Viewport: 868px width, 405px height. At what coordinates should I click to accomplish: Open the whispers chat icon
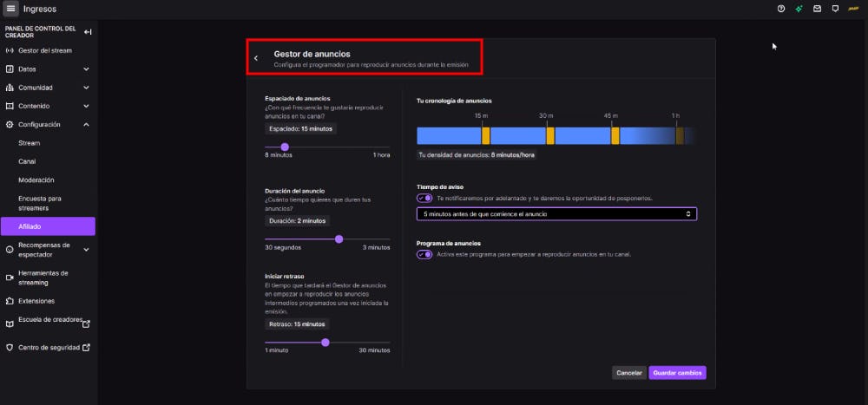point(835,9)
